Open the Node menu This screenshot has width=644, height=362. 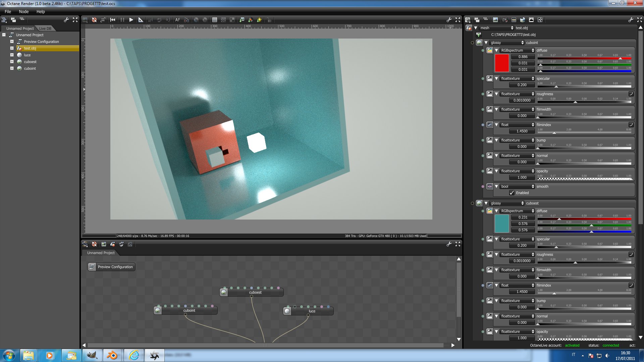pyautogui.click(x=23, y=11)
